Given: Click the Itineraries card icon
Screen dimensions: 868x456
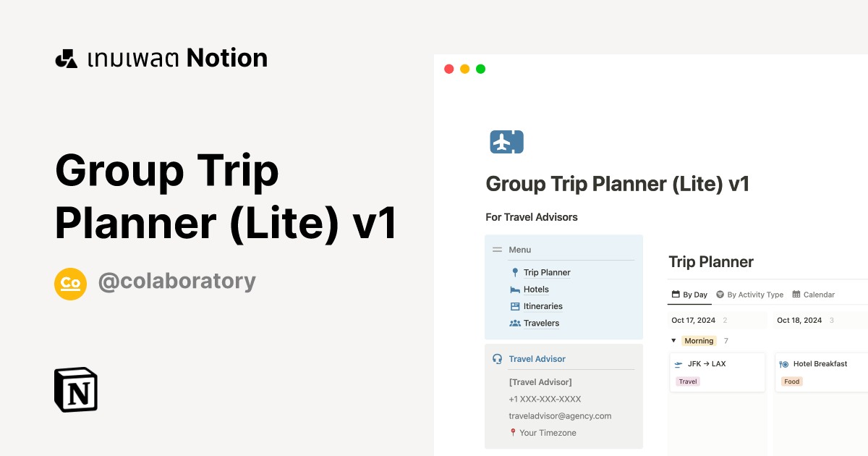Looking at the screenshot, I should coord(515,305).
